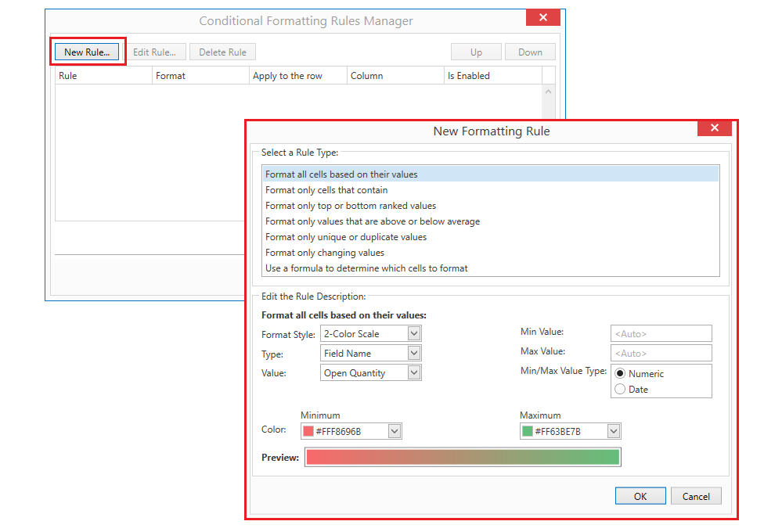The width and height of the screenshot is (764, 532).
Task: Open the Maximum color dropdown arrow
Action: tap(614, 431)
